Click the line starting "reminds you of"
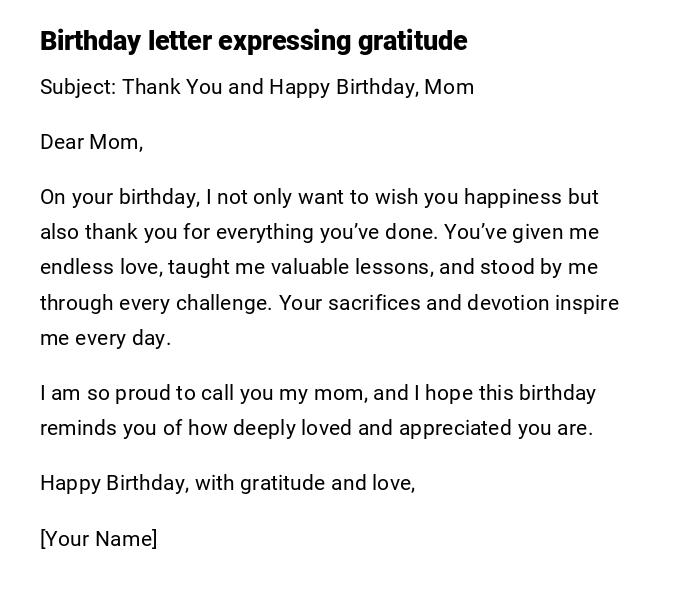Viewport: 700px width, 601px height. click(x=316, y=428)
